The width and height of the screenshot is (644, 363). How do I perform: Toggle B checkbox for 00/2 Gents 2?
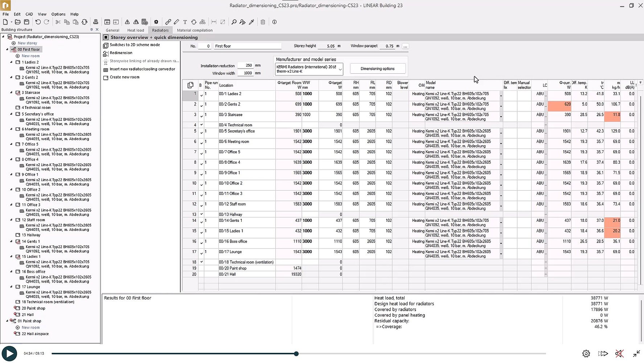click(x=201, y=106)
